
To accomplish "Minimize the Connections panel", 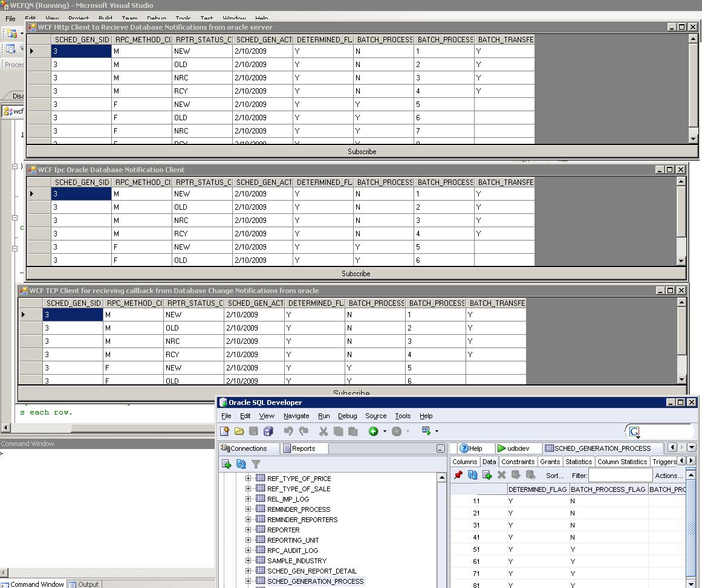I will (x=441, y=448).
